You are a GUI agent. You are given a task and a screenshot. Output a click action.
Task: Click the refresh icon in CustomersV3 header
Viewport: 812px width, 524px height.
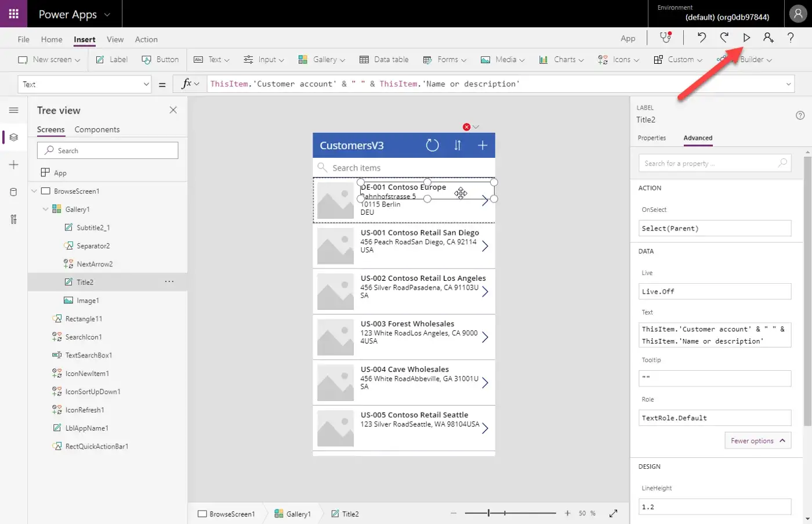(432, 145)
